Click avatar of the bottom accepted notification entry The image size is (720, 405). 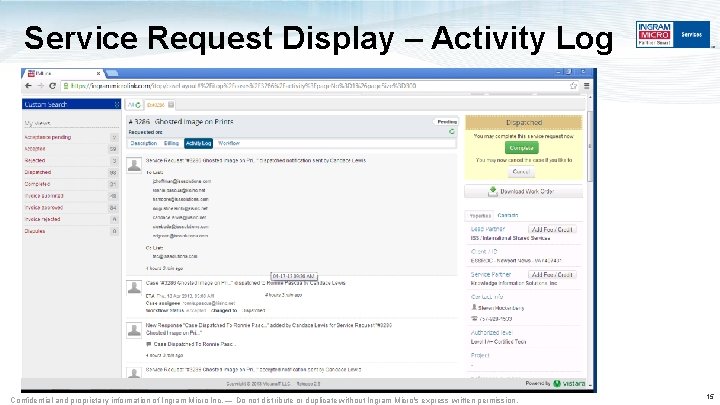pos(134,373)
